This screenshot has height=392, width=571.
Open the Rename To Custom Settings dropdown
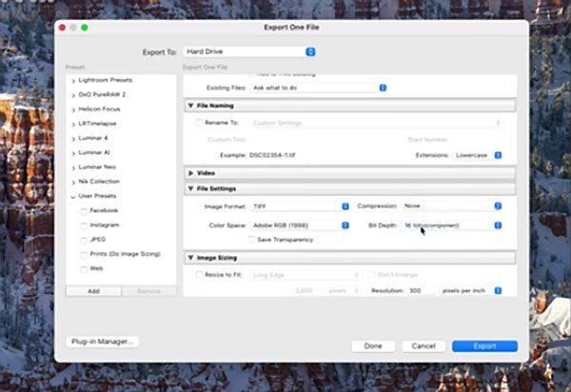(x=376, y=123)
